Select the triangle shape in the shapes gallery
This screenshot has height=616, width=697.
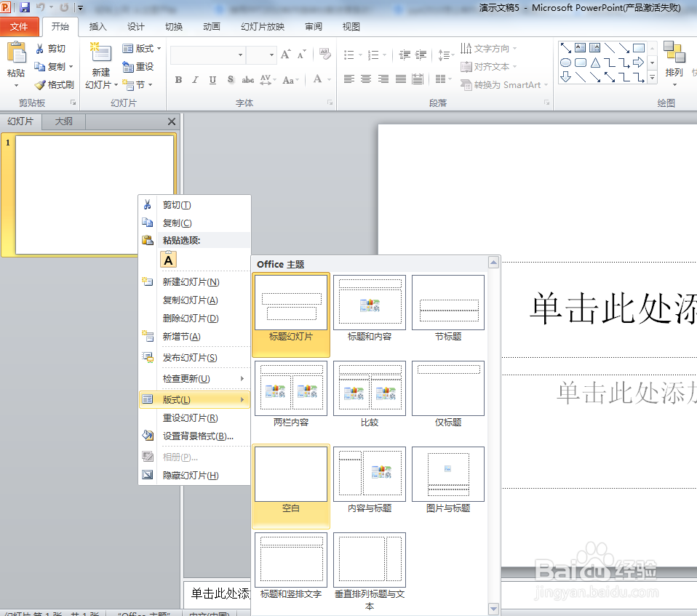click(595, 63)
